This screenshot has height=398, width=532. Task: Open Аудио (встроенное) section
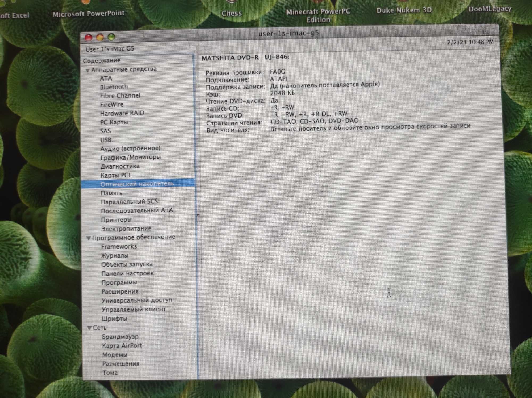(130, 148)
